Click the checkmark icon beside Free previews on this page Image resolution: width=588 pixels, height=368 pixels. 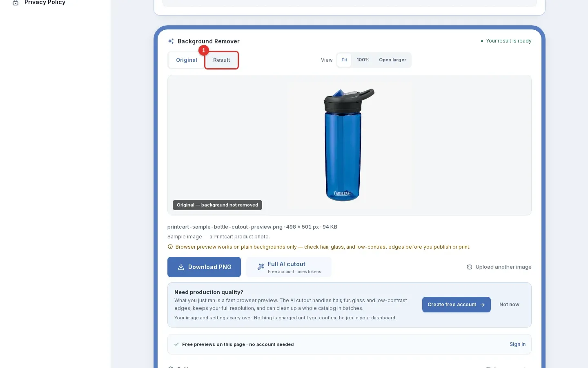pos(176,344)
